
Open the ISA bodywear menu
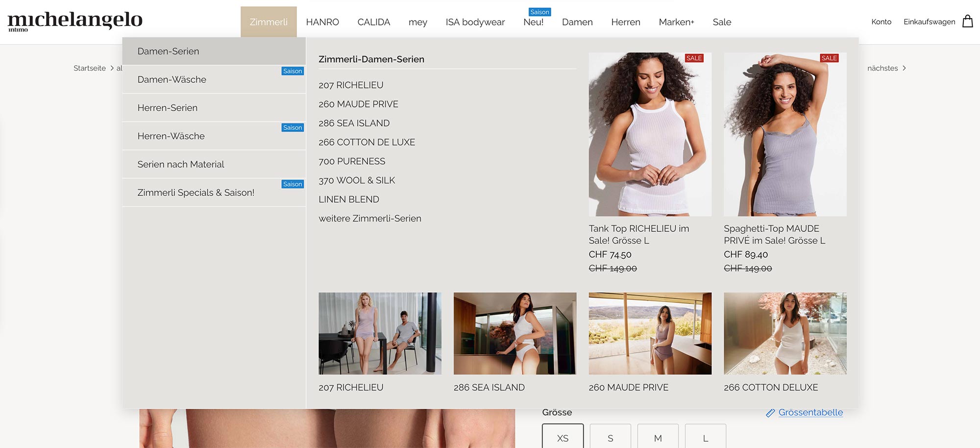tap(475, 22)
